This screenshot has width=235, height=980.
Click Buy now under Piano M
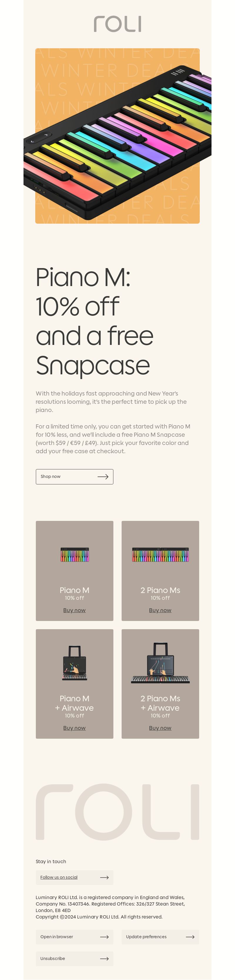[74, 610]
